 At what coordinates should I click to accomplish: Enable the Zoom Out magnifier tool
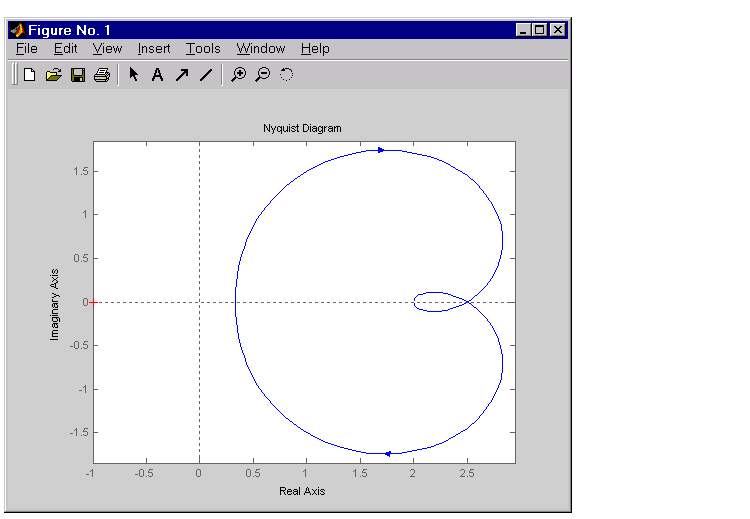tap(262, 75)
